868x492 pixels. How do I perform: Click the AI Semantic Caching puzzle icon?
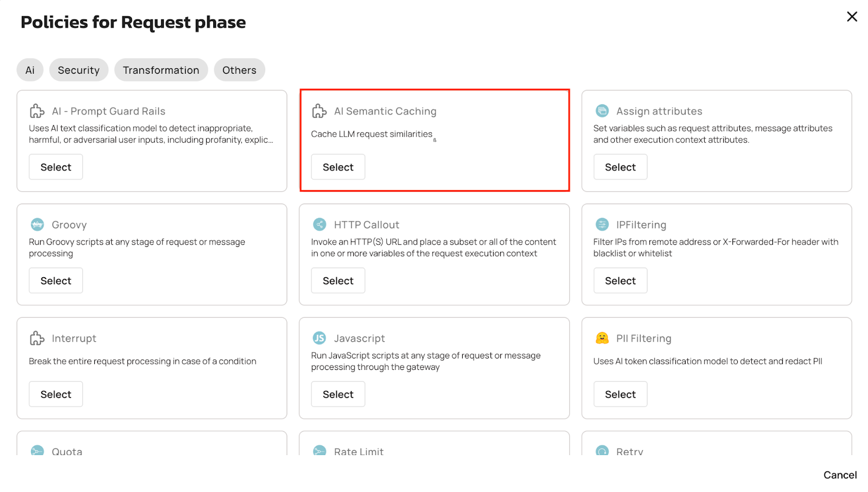pyautogui.click(x=319, y=111)
